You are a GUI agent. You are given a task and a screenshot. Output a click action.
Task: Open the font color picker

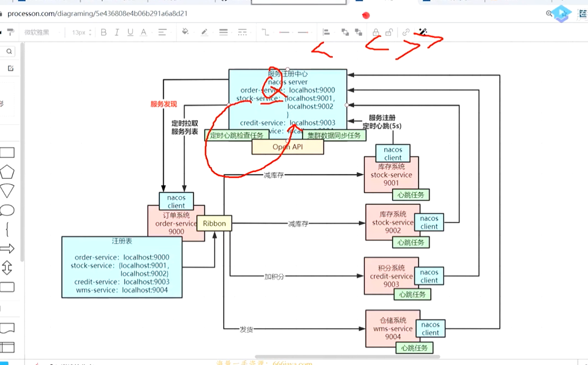pos(143,33)
